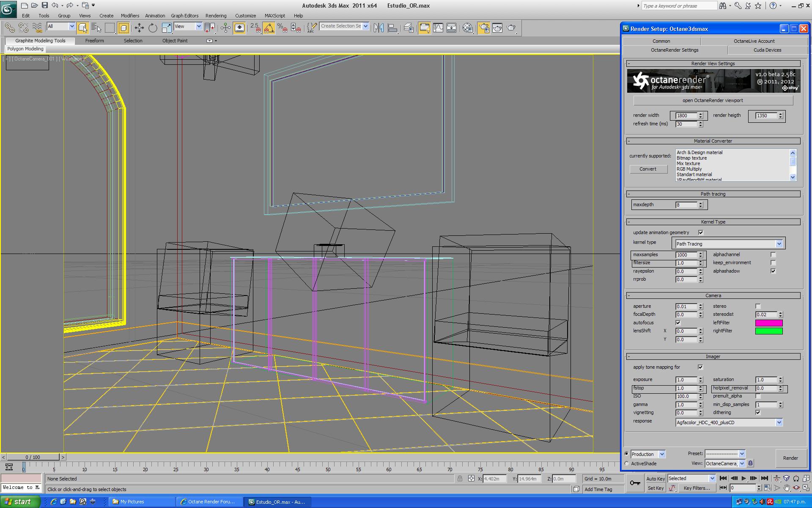Viewport: 812px width, 508px height.
Task: Click the Select and Link chain icon
Action: pyautogui.click(x=9, y=28)
